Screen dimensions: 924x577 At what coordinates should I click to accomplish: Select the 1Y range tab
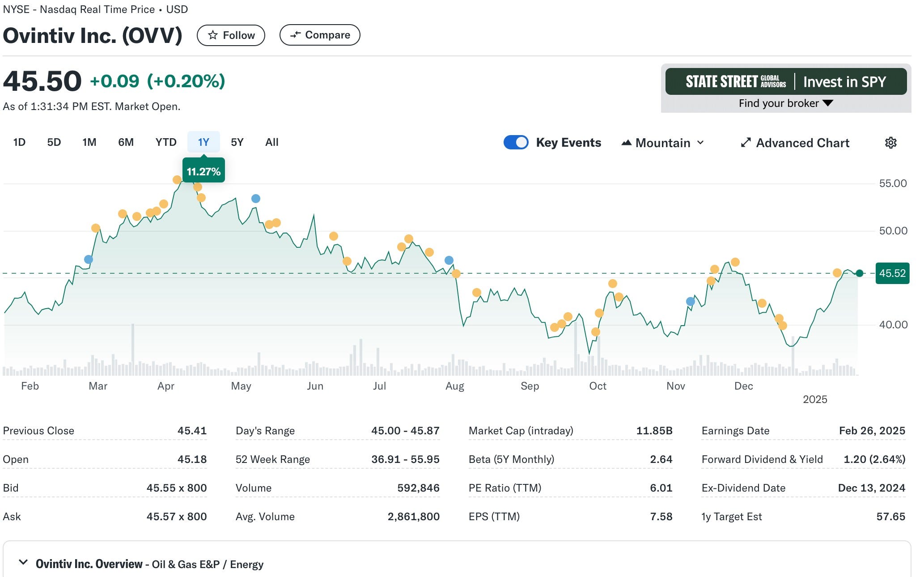(x=203, y=142)
